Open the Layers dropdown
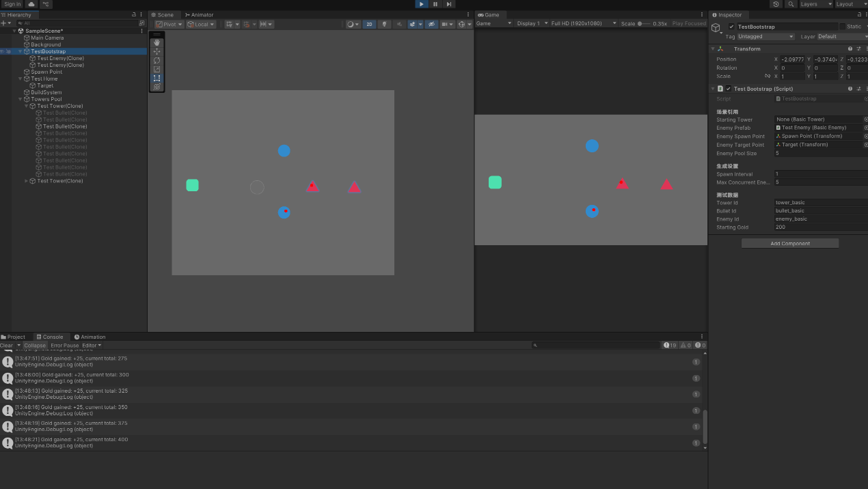Viewport: 868px width, 489px height. pyautogui.click(x=815, y=4)
